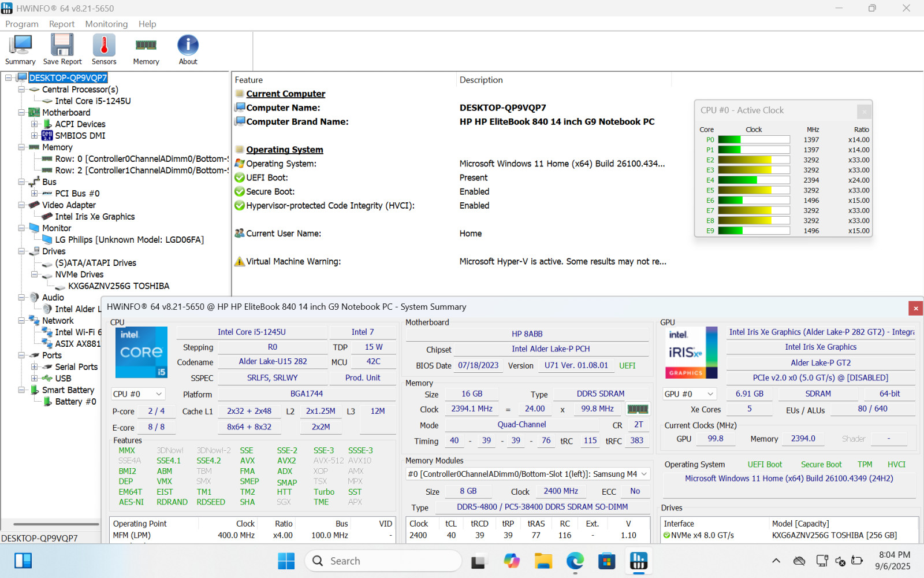Click the Save Report floppy icon
The image size is (924, 578).
62,50
